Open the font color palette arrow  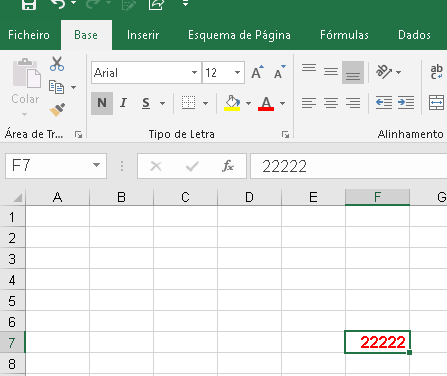pos(282,103)
